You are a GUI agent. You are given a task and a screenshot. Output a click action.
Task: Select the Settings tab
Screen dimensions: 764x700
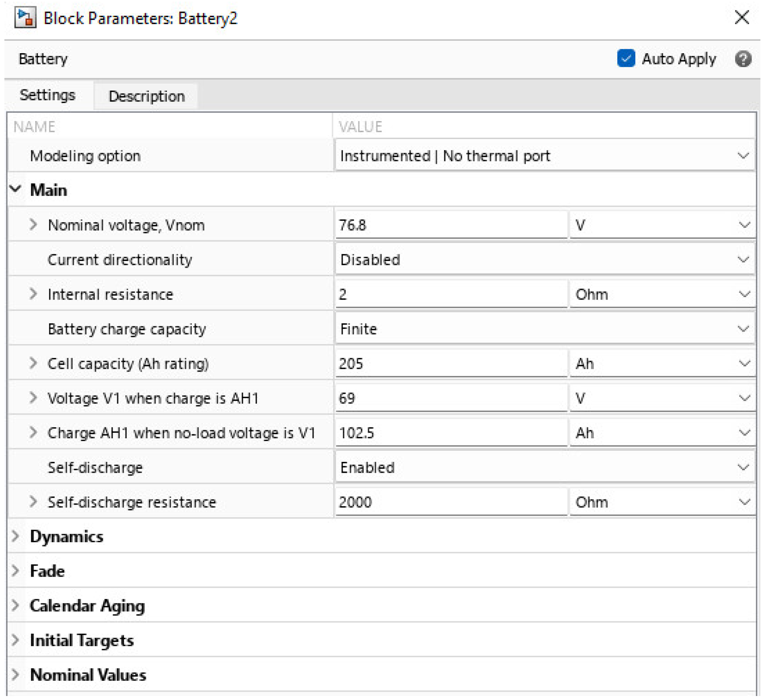click(x=48, y=95)
